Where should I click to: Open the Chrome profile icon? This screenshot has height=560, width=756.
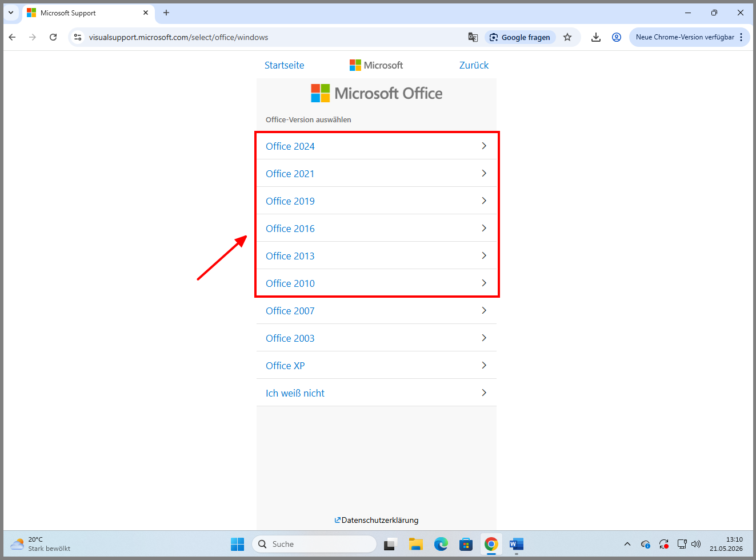click(617, 37)
